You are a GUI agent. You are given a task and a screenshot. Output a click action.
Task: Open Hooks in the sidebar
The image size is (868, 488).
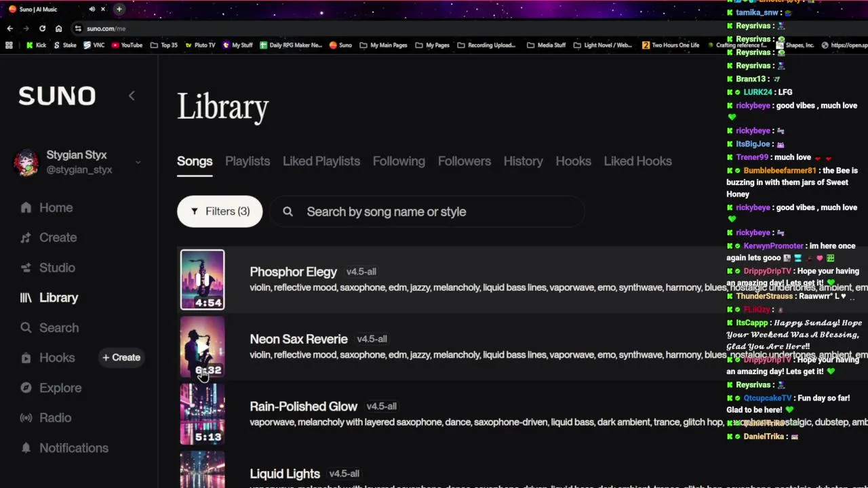pos(47,358)
